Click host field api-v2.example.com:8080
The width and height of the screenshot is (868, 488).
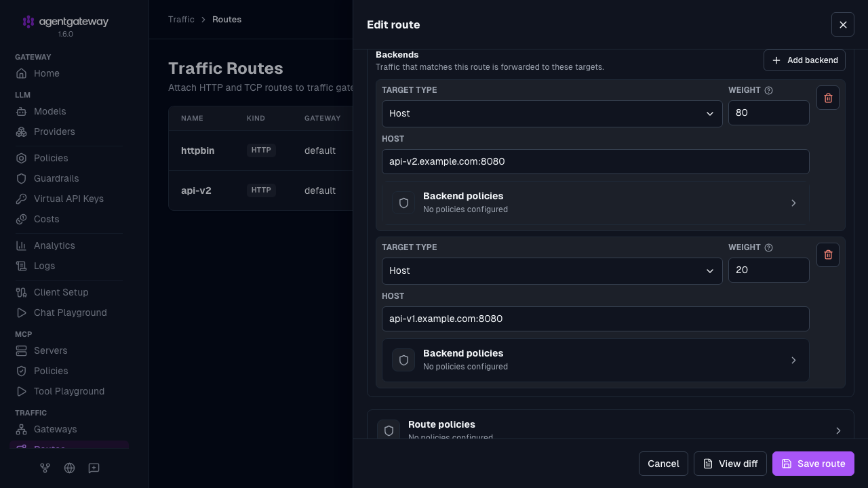595,161
